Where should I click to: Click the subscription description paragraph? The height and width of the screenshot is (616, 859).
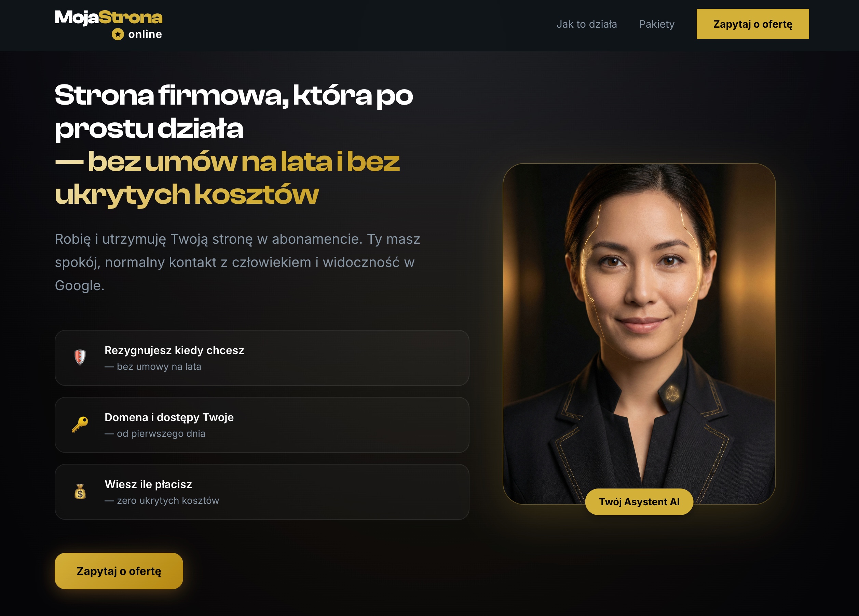pos(237,262)
